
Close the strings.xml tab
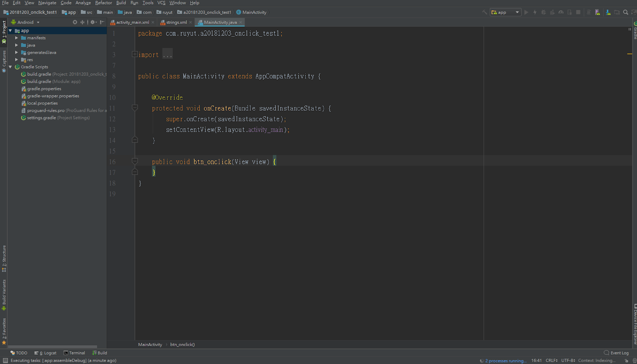190,22
